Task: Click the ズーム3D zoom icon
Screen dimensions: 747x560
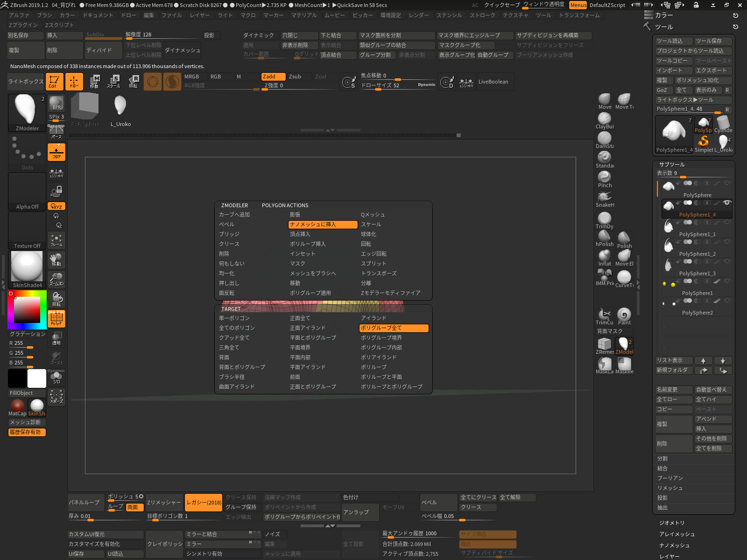Action: tap(56, 279)
